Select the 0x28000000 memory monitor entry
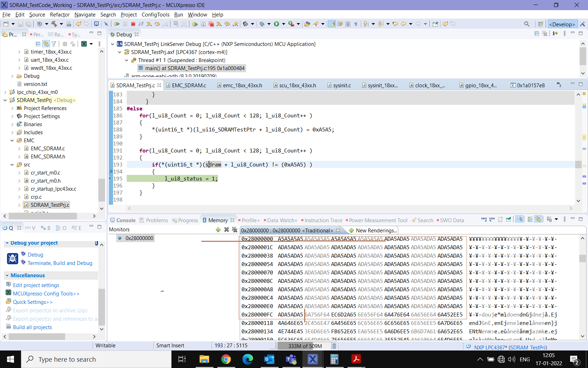The width and height of the screenshot is (588, 368). tap(139, 238)
